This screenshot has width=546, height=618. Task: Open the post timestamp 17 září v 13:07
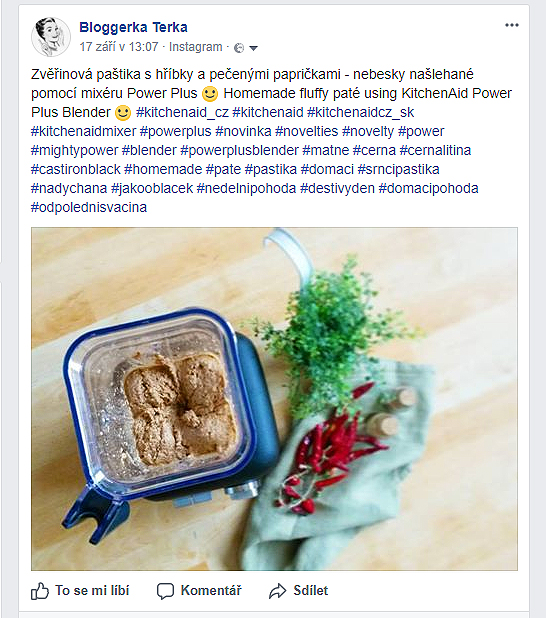[x=119, y=47]
